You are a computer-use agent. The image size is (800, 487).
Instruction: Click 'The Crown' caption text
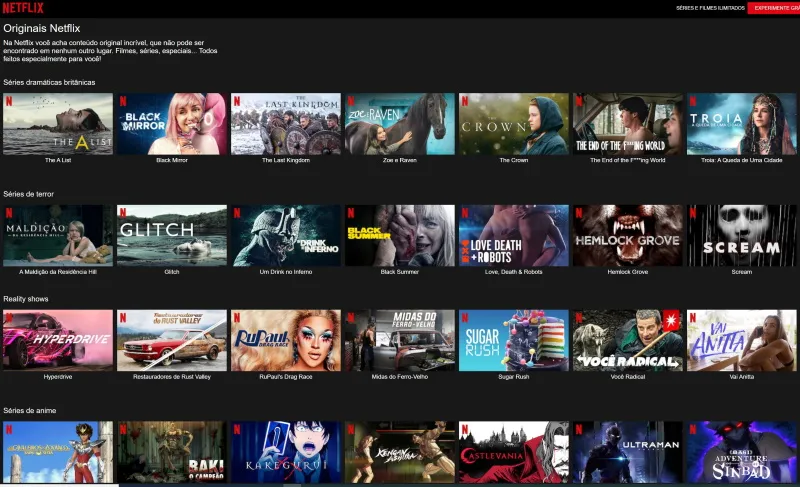tap(514, 160)
